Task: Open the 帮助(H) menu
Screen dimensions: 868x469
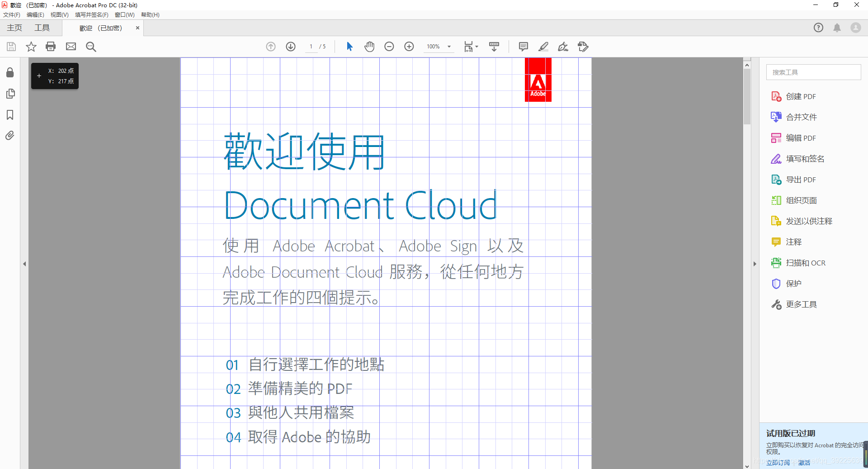Action: point(150,14)
